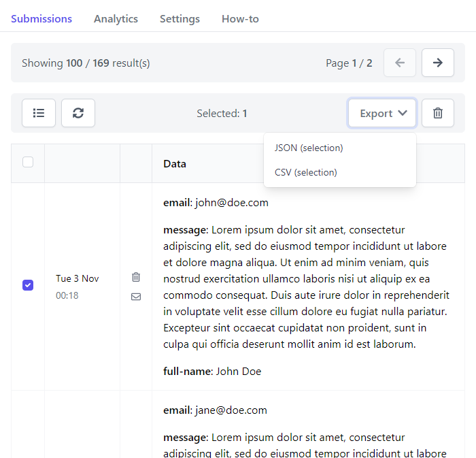The height and width of the screenshot is (458, 476).
Task: Click the Data column header
Action: click(175, 164)
